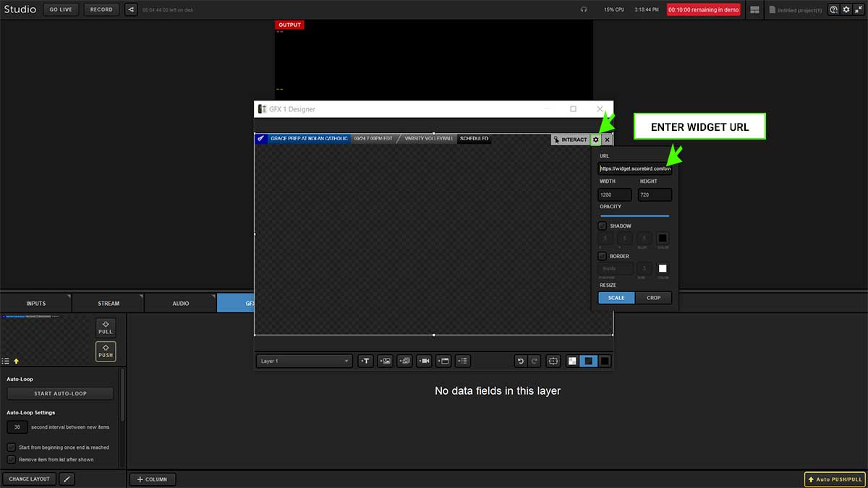The image size is (868, 488).
Task: Click the GFX settings panel scrollbar
Action: pos(122,396)
